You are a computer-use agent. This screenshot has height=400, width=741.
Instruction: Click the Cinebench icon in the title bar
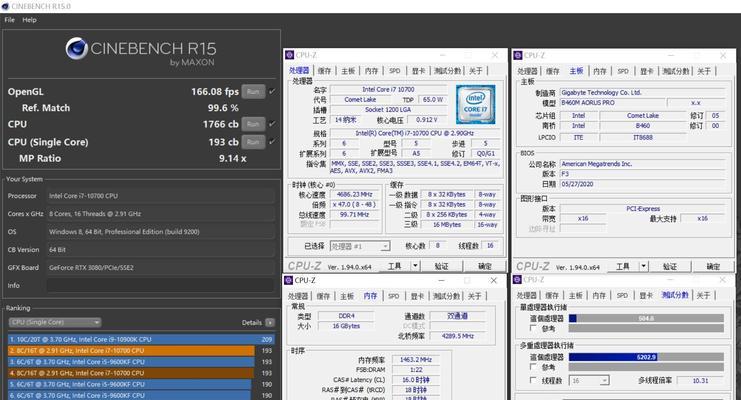click(x=5, y=6)
